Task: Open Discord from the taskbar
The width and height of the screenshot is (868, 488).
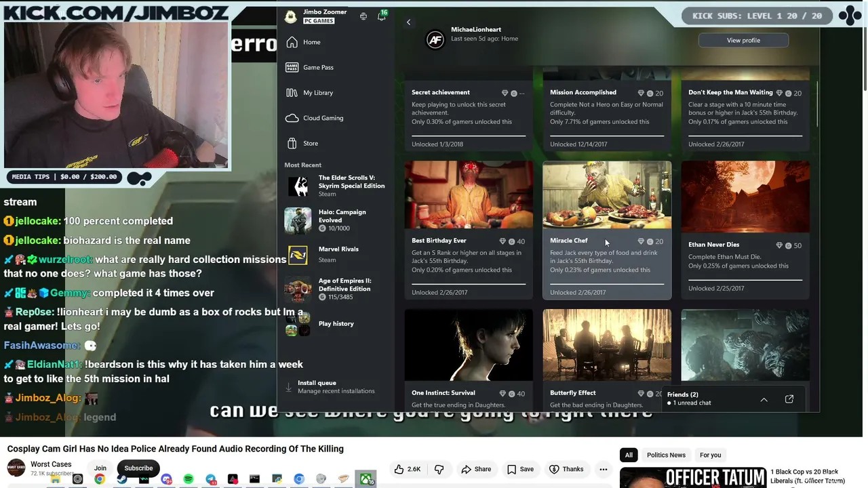Action: (x=166, y=479)
